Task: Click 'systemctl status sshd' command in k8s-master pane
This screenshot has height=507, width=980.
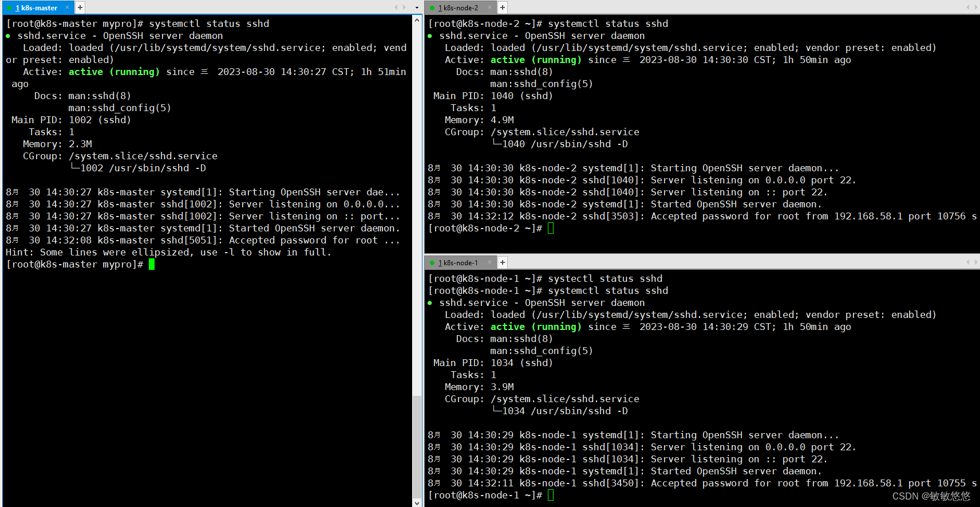Action: [x=209, y=23]
